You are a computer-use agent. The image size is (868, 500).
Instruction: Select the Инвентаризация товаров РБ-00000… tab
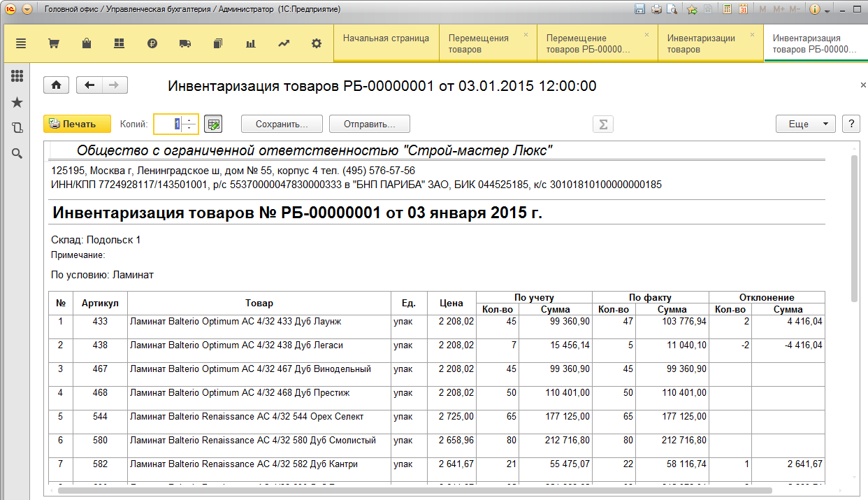[814, 43]
